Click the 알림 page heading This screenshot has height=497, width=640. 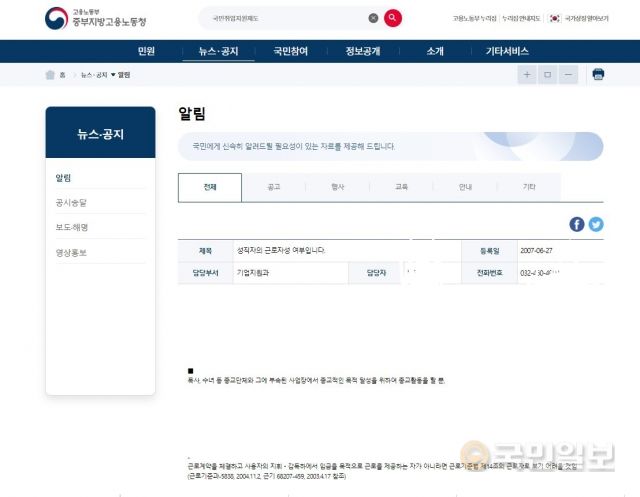192,113
